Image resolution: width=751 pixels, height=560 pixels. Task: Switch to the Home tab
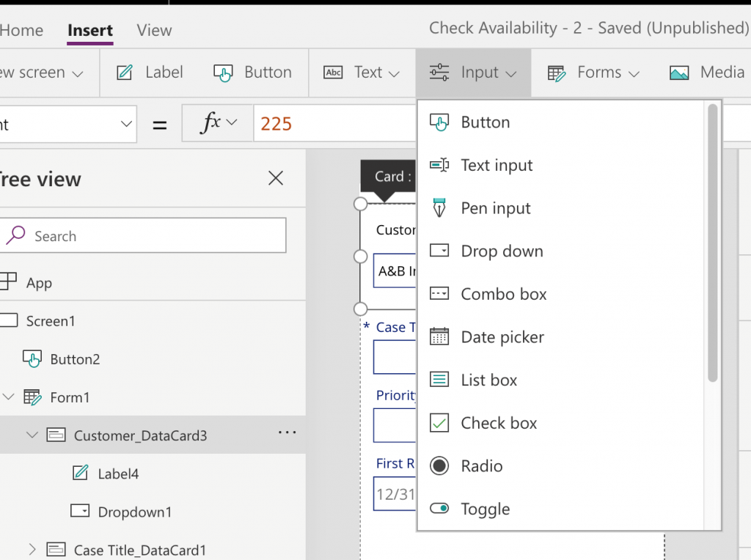(22, 30)
